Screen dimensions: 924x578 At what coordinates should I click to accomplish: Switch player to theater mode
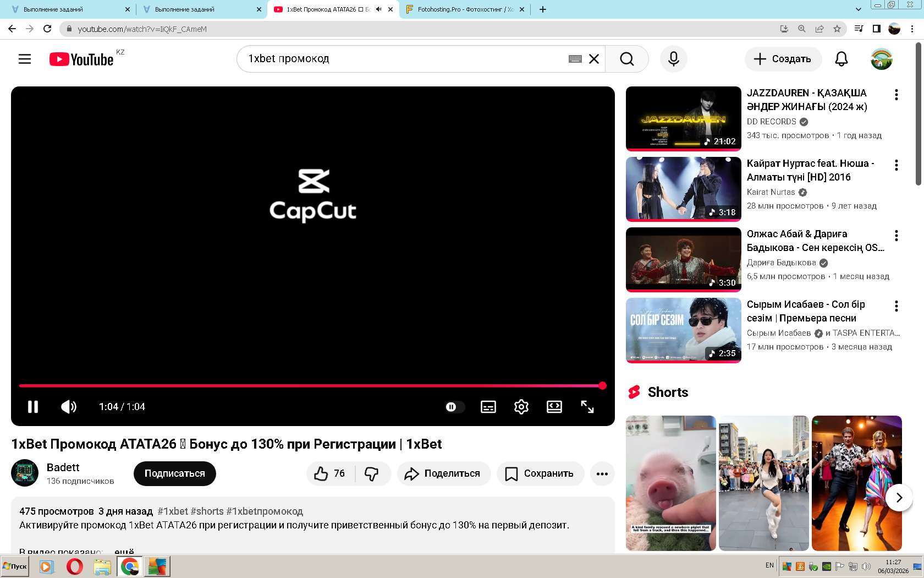pyautogui.click(x=554, y=407)
